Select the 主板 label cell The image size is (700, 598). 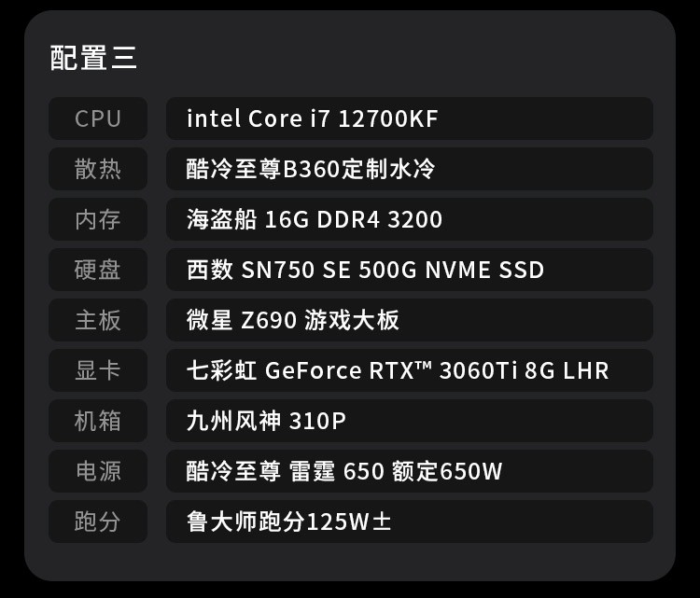(x=98, y=321)
